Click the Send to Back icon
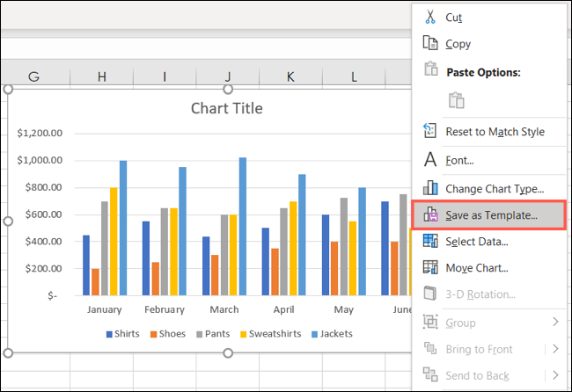 click(430, 374)
